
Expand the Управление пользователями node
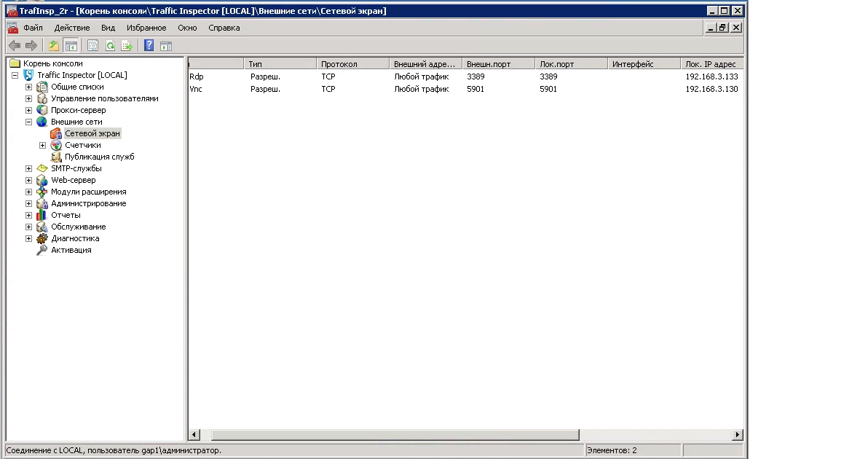click(29, 98)
